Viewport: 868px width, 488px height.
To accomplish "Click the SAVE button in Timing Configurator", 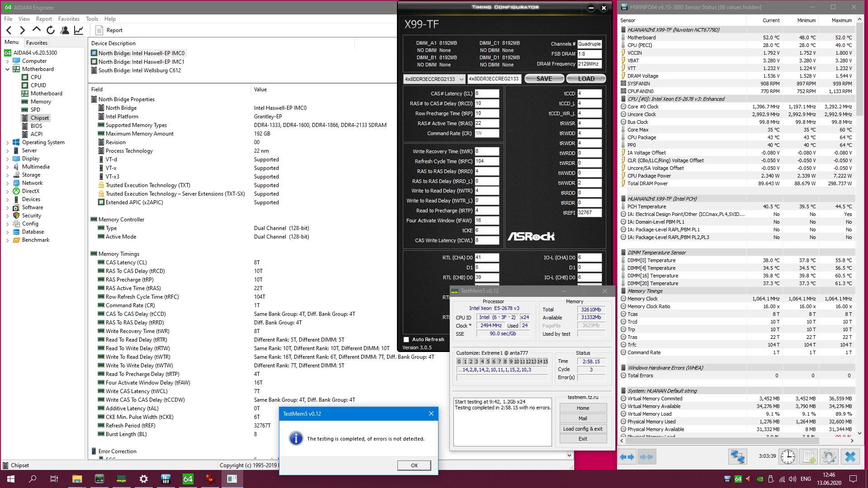I will click(544, 79).
